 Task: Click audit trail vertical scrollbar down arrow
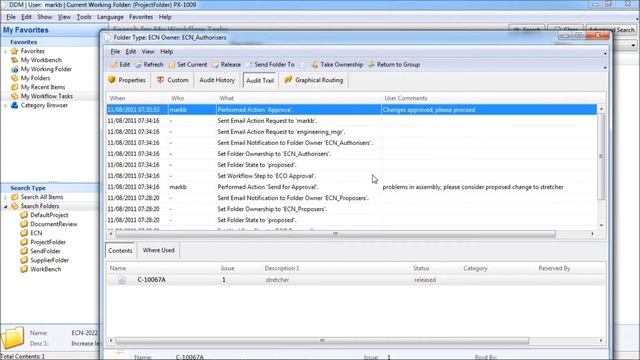coord(601,225)
